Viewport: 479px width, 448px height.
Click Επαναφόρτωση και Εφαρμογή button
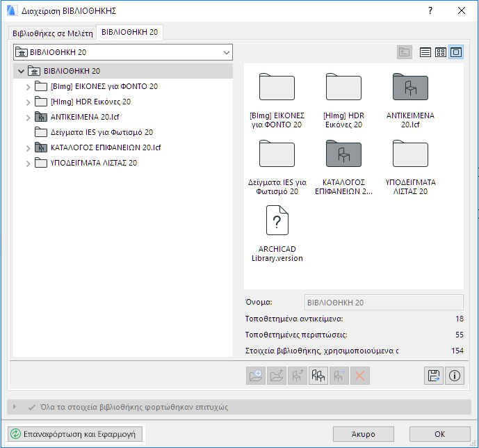75,434
